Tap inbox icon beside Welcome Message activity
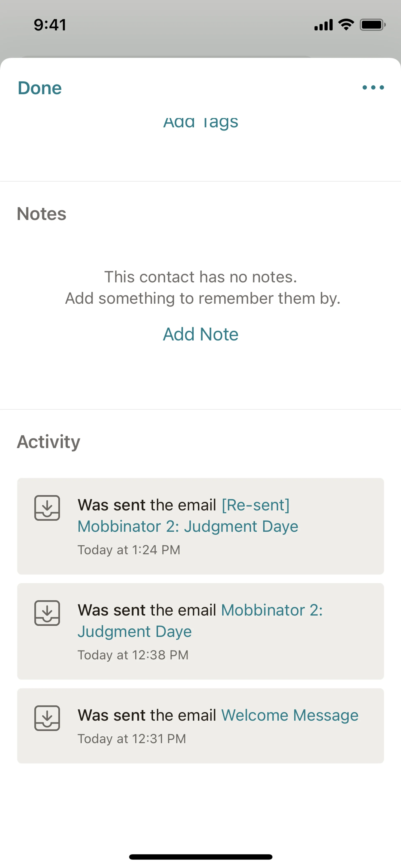The width and height of the screenshot is (401, 868). 47,718
